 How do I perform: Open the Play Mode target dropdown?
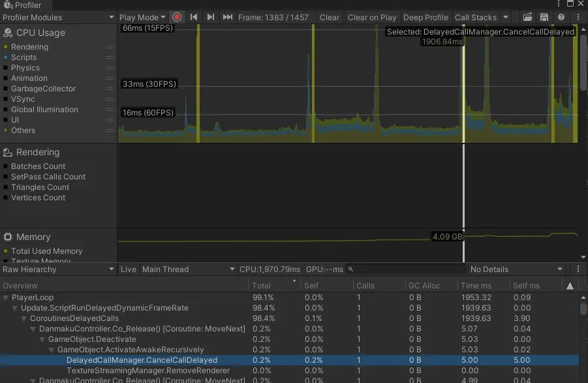coord(143,18)
